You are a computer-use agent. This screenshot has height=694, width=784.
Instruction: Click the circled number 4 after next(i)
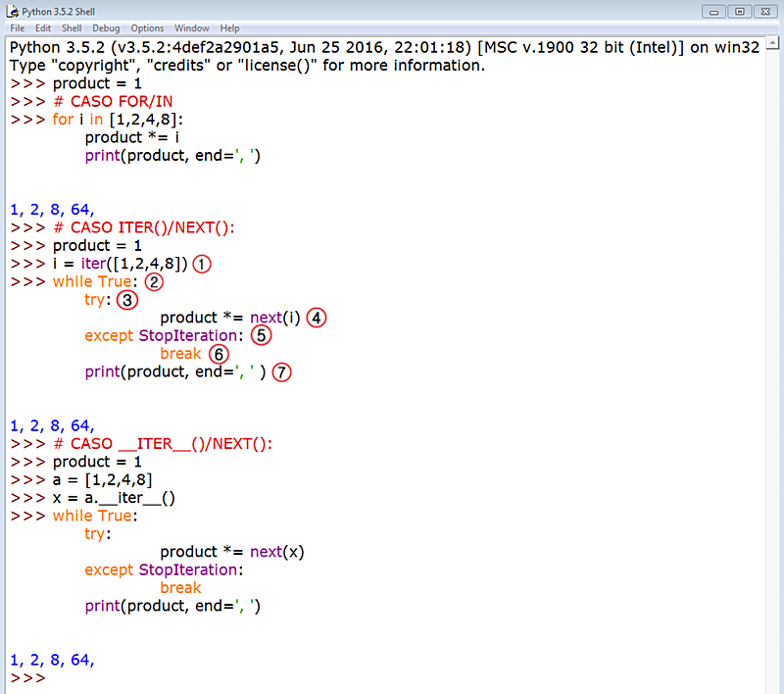316,318
